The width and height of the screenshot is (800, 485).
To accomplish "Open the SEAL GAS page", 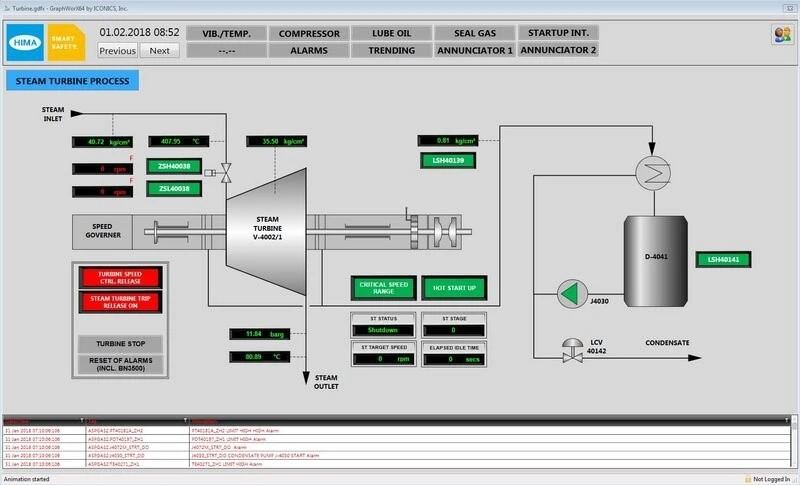I will click(474, 33).
